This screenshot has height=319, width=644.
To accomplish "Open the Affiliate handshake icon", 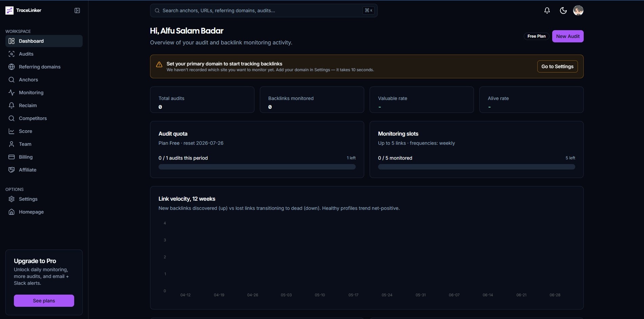I will (x=12, y=170).
